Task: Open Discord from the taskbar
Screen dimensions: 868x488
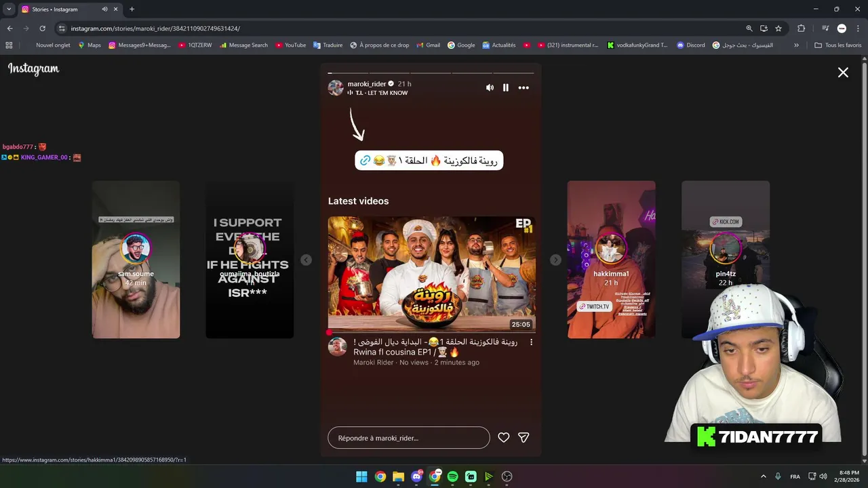Action: click(x=416, y=476)
